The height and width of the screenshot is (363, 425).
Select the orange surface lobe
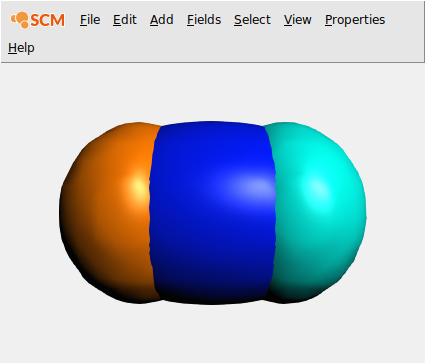click(107, 213)
